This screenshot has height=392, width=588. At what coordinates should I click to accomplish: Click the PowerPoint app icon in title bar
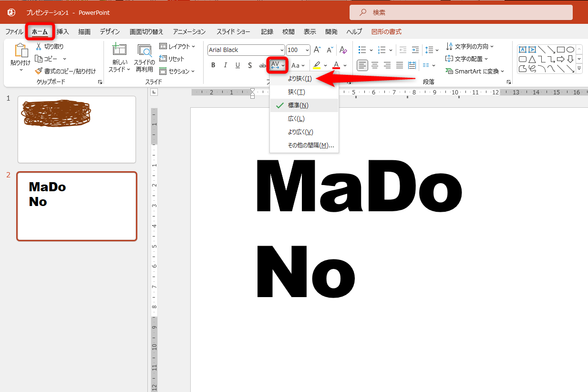coord(11,12)
